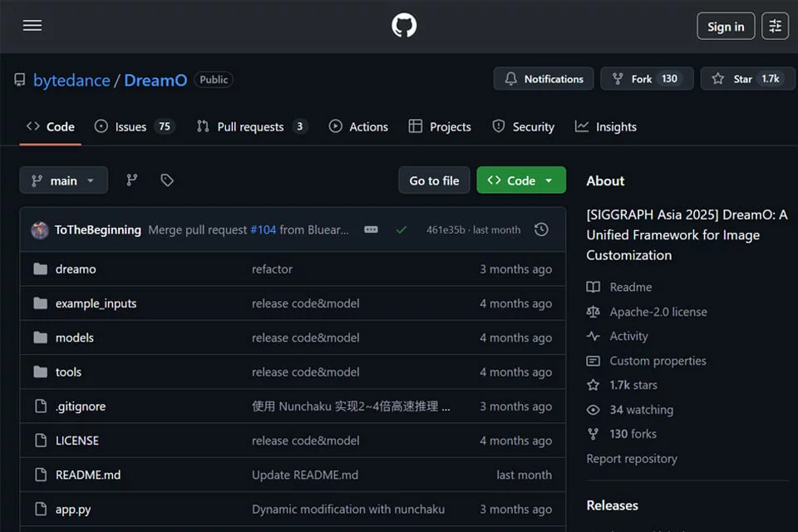Fork the DreamO repository
The height and width of the screenshot is (532, 798).
coord(647,79)
